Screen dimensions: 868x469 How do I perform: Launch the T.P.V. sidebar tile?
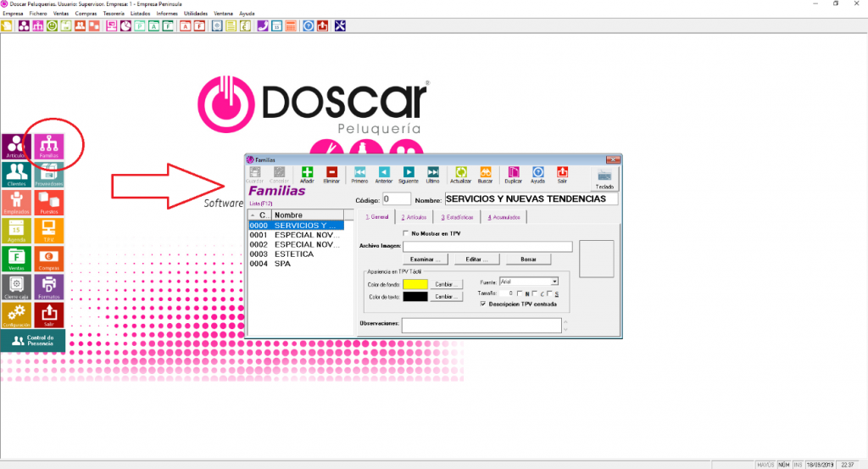[48, 231]
